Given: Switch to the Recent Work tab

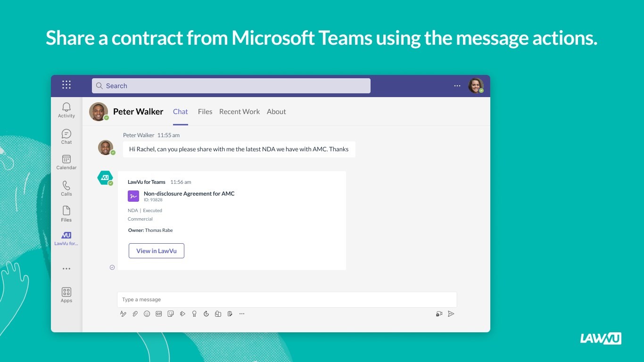Looking at the screenshot, I should (239, 112).
